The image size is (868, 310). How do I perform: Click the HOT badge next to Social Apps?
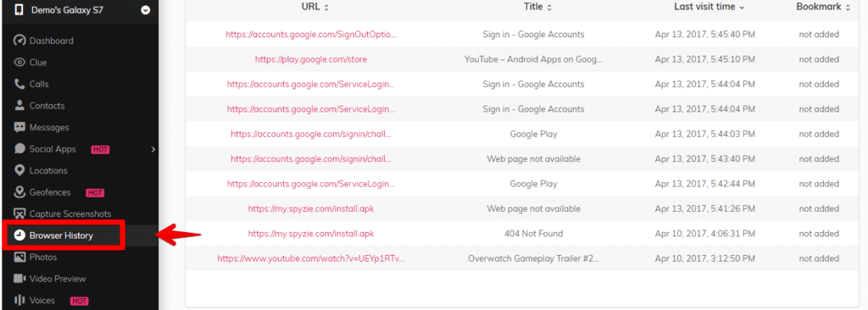(x=100, y=149)
